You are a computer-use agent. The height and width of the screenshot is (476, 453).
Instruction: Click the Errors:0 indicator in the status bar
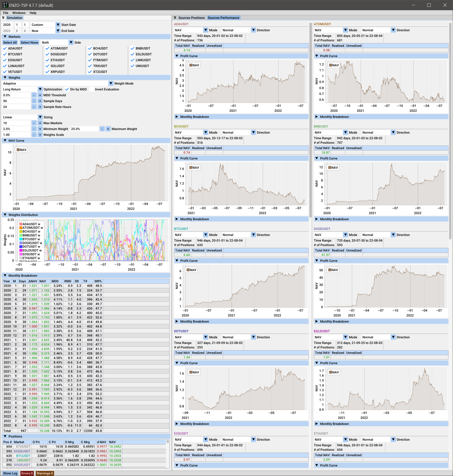pos(27,473)
